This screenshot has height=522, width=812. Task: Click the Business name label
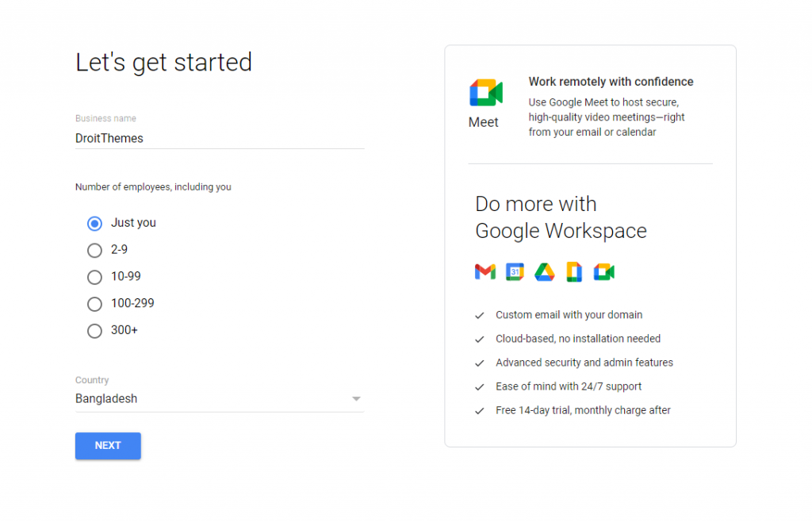[105, 118]
